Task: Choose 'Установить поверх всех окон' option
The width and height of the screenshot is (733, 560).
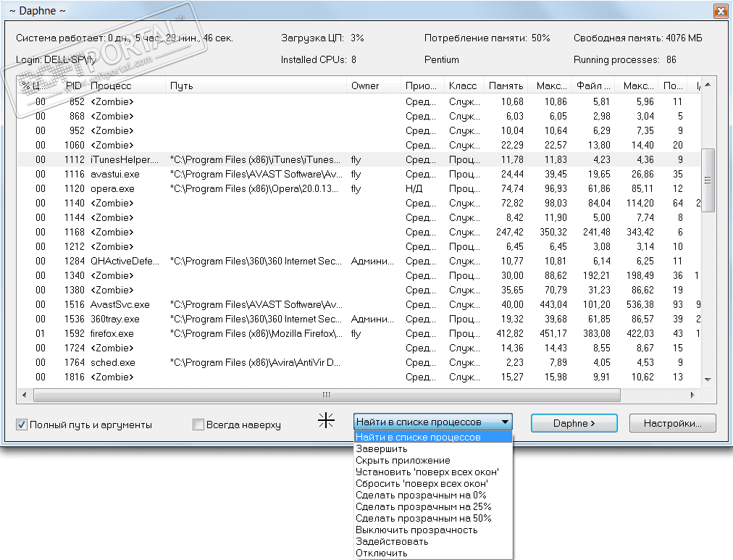Action: pos(433,472)
